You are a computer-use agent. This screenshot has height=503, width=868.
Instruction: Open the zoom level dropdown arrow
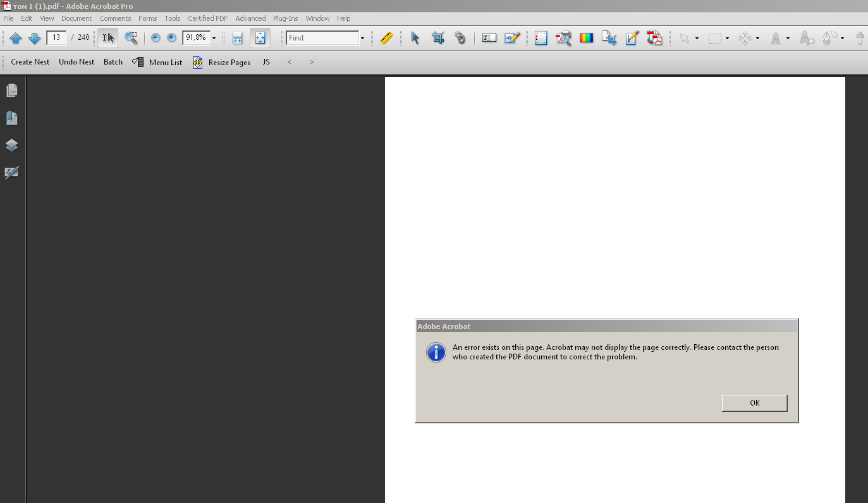214,38
